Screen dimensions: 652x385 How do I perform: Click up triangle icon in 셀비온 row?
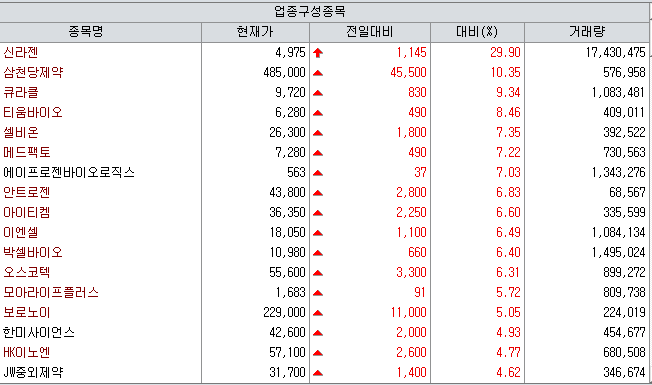[x=318, y=133]
